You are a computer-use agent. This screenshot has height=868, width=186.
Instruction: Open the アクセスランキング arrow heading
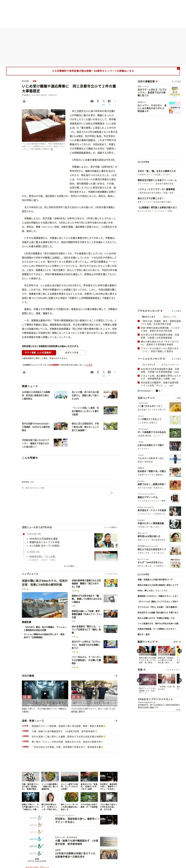coord(150,311)
